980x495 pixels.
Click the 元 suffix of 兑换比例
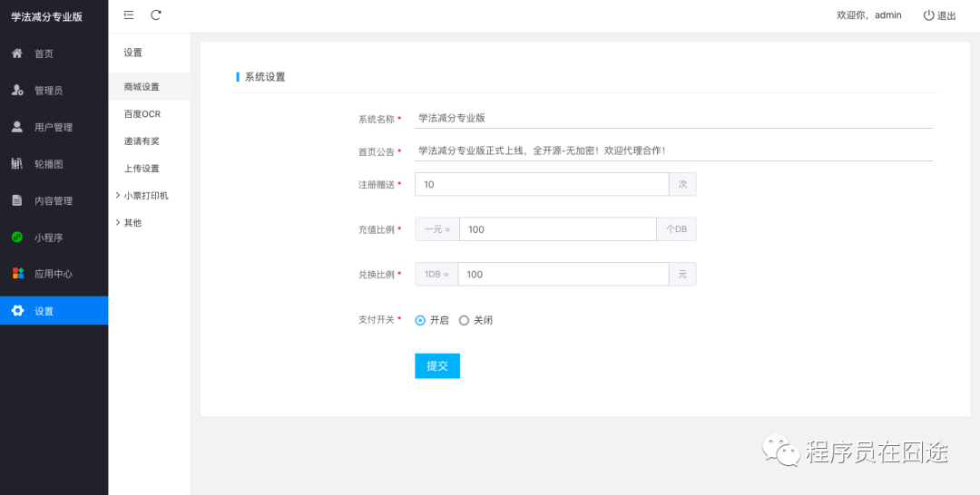[682, 274]
